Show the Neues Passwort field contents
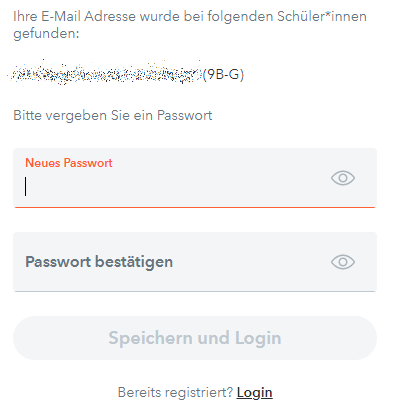 pos(343,178)
